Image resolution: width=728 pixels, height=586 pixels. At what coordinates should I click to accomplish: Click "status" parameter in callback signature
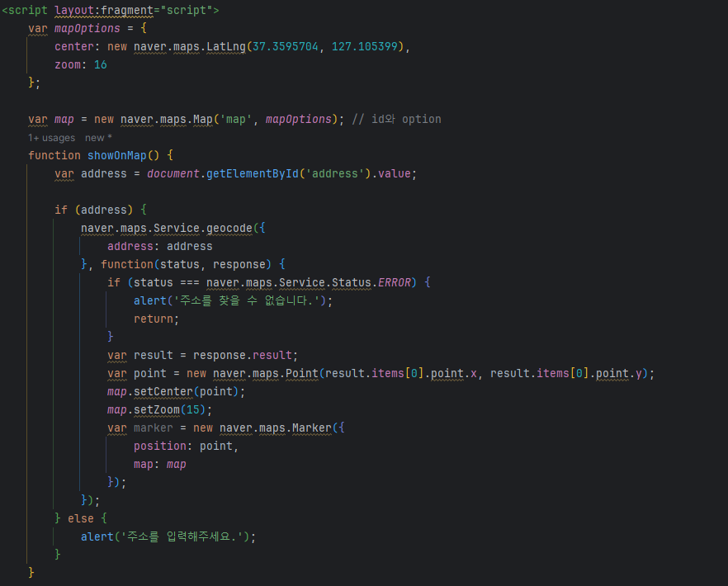(180, 264)
